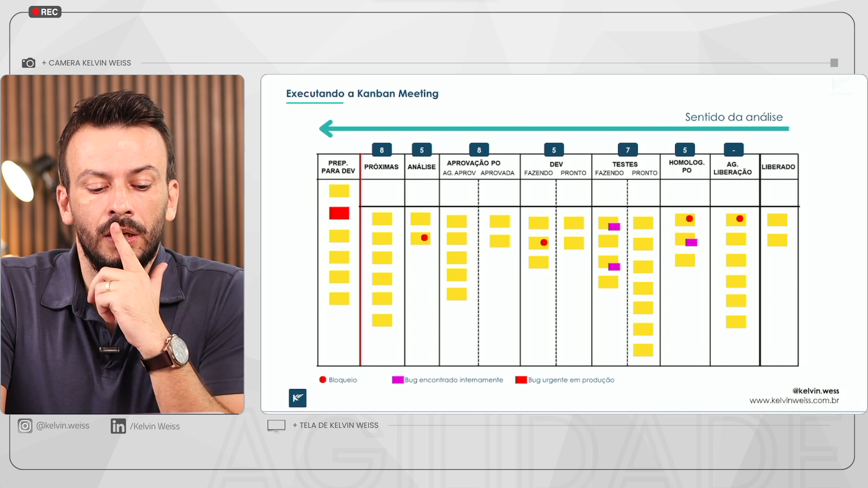Open the Instagram icon for @kelvin.weiss
This screenshot has height=488, width=868.
coord(25,426)
